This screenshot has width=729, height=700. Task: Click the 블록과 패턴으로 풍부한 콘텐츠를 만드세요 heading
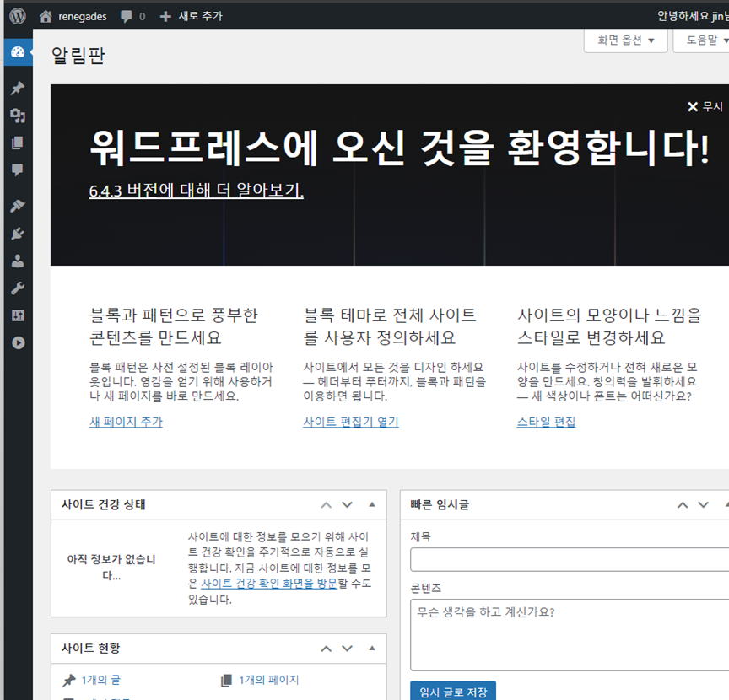pos(174,326)
